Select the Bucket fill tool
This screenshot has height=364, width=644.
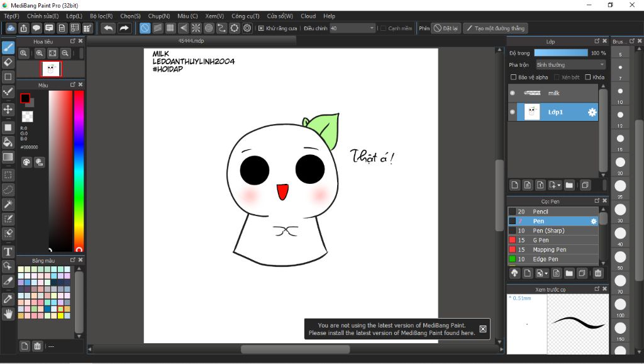(8, 142)
